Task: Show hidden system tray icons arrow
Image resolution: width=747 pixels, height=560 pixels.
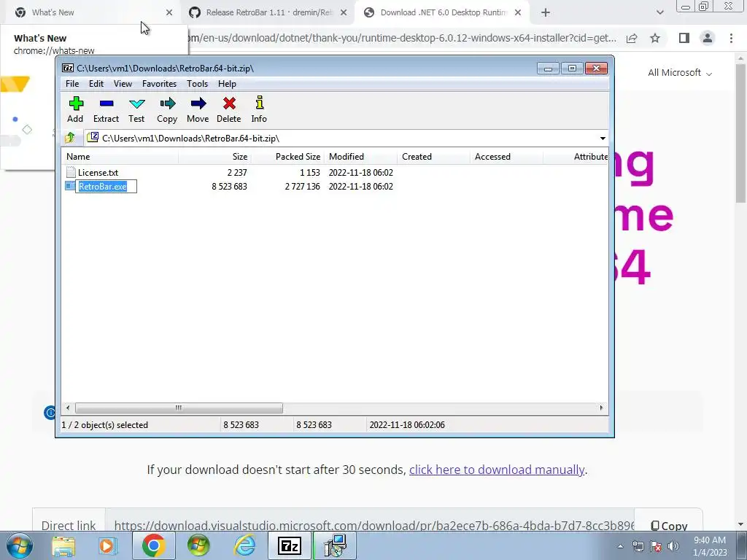Action: coord(620,547)
